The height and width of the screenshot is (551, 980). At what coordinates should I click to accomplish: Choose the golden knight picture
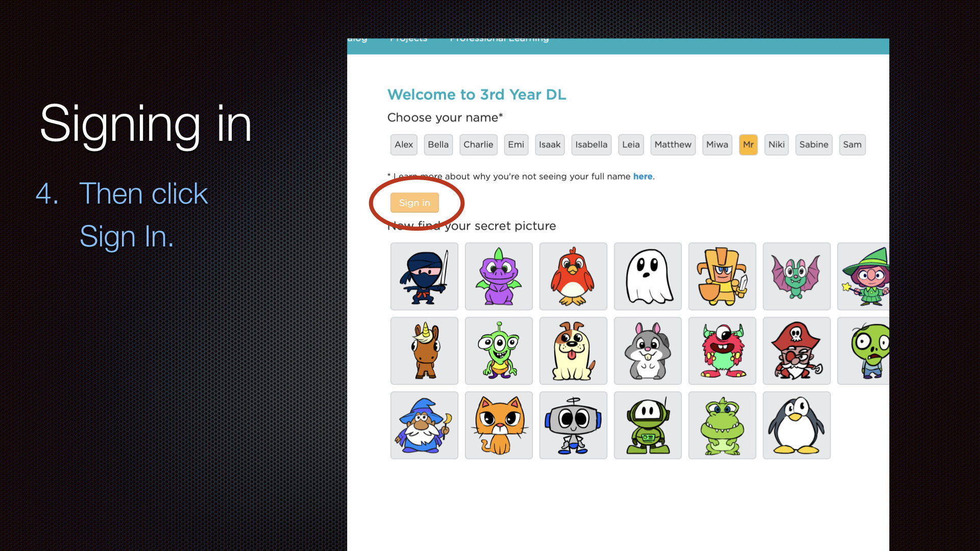[x=722, y=277]
